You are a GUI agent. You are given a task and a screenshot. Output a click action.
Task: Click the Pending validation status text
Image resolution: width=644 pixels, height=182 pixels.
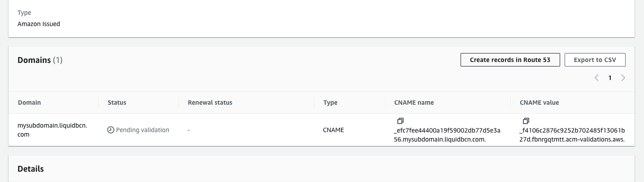pos(143,130)
